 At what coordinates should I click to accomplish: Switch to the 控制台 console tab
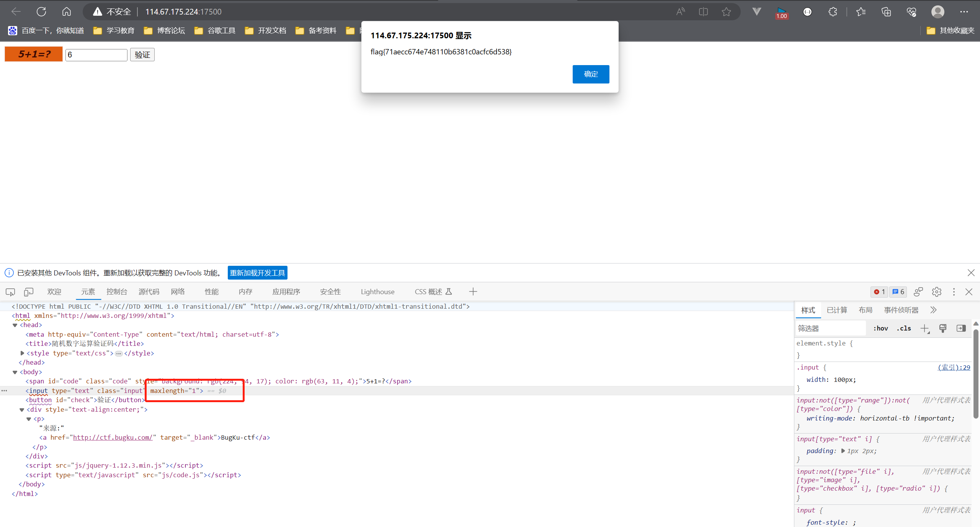click(x=116, y=292)
